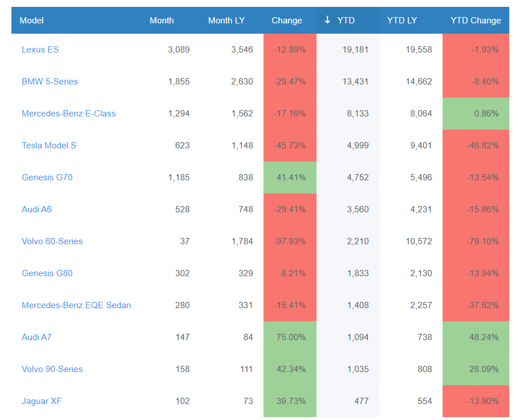Sort by YTD Change column header
Screen dimensions: 515x420
tap(476, 21)
